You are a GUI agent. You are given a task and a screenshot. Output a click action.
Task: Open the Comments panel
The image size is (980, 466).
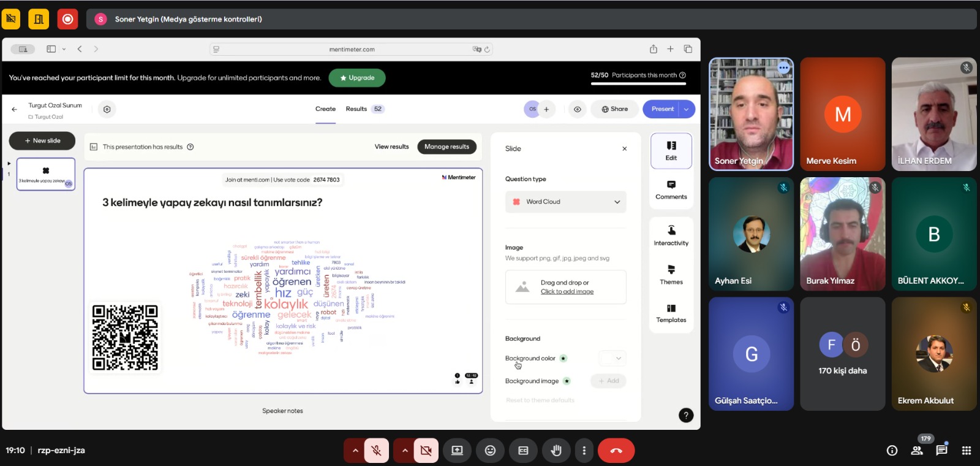click(x=671, y=189)
